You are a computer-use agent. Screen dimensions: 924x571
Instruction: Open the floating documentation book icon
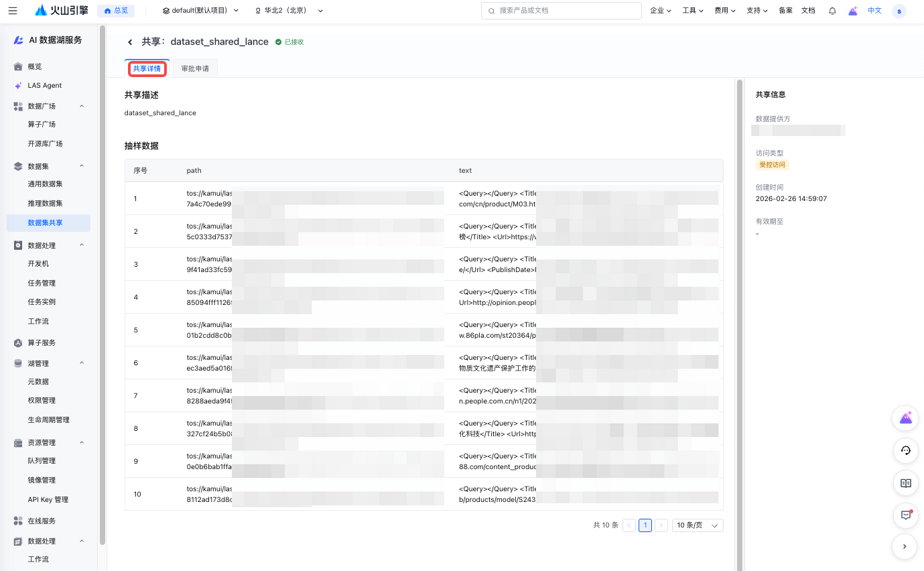tap(905, 483)
